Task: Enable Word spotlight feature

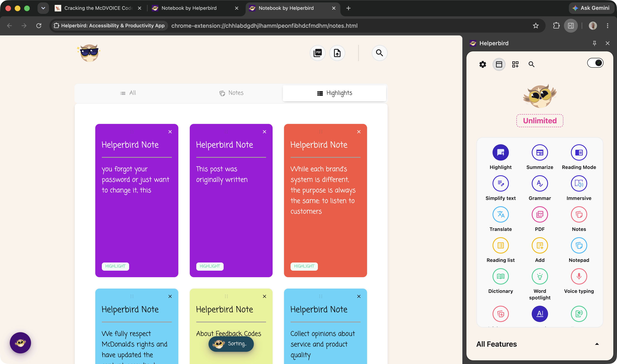Action: click(540, 276)
